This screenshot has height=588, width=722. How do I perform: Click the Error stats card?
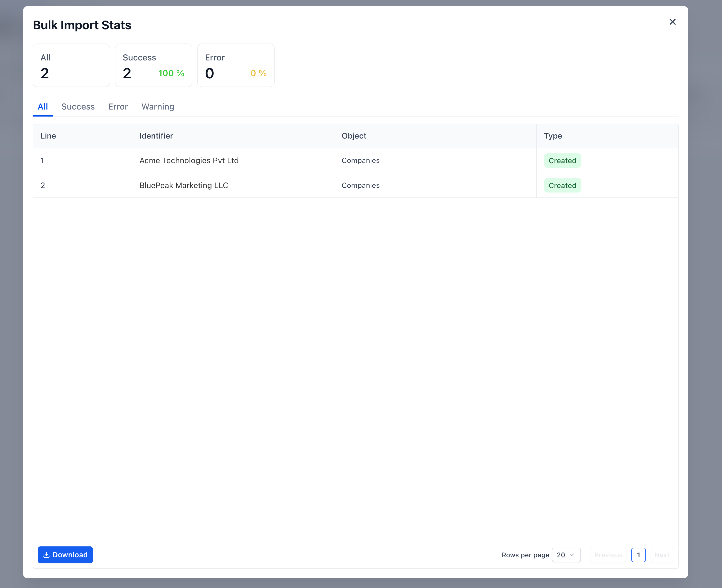point(236,65)
